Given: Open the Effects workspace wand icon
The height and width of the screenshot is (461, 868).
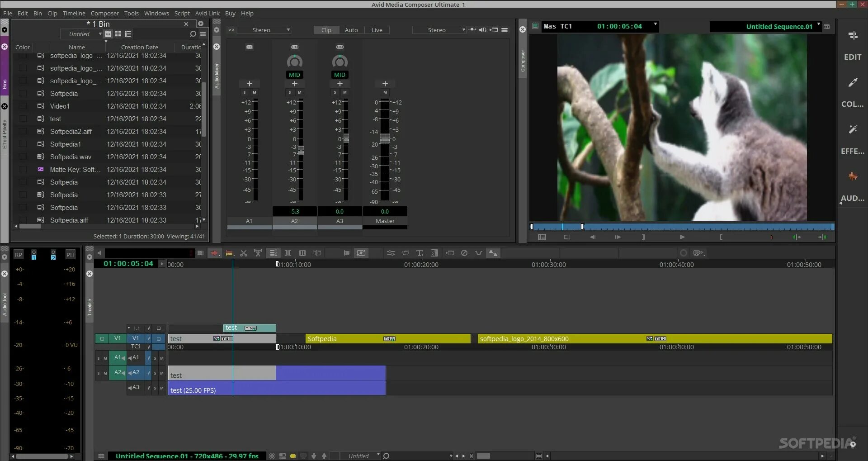Looking at the screenshot, I should click(x=853, y=129).
